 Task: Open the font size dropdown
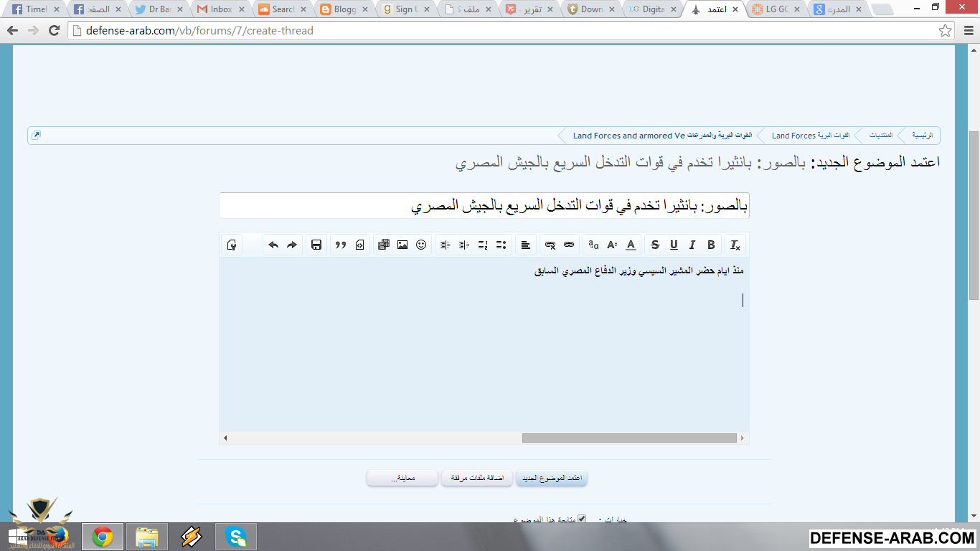pos(612,245)
